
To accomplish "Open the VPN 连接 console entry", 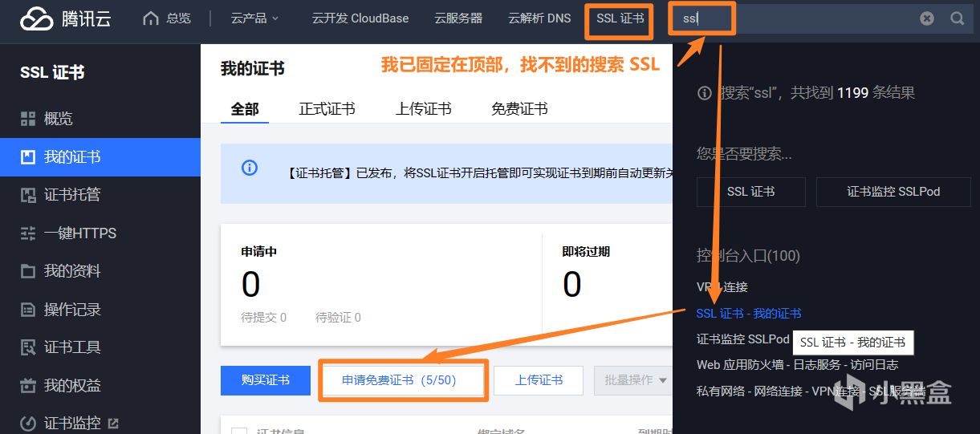I will pyautogui.click(x=722, y=286).
